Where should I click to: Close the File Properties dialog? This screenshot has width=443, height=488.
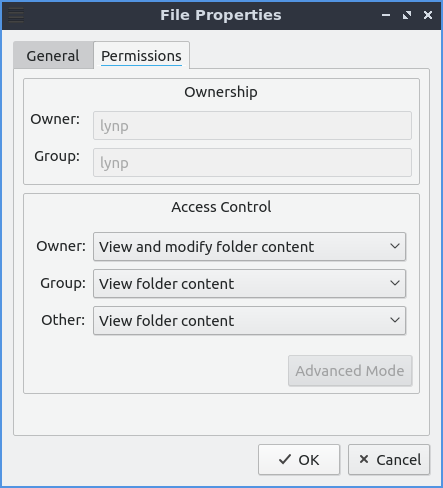click(428, 15)
